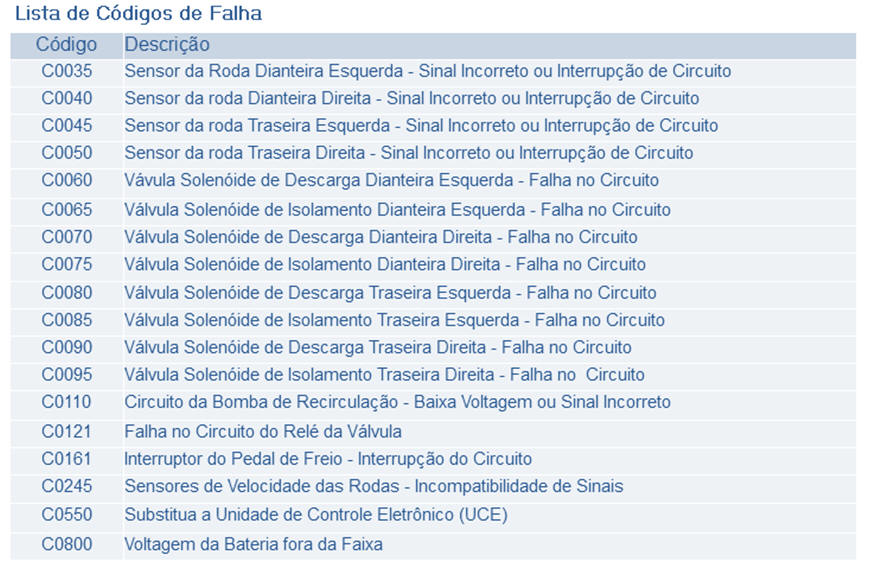Click Válvula Solenóide de Descarga Dianteira Direita text
The image size is (869, 569).
(x=380, y=237)
